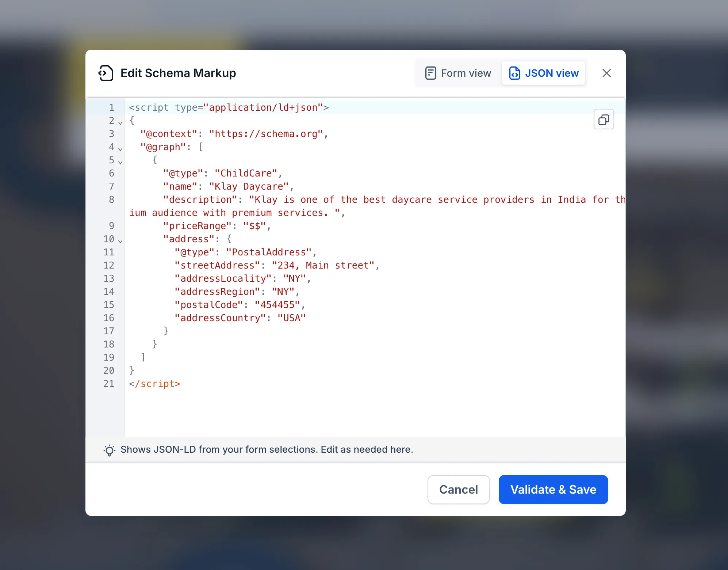Collapse the @graph array at line 4
This screenshot has height=570, width=728.
click(120, 149)
